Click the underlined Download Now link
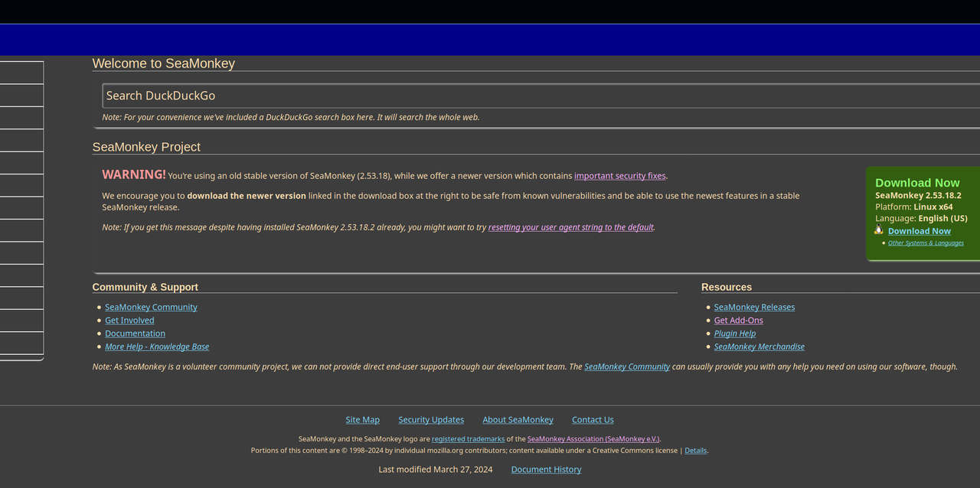The width and height of the screenshot is (980, 488). click(x=919, y=231)
